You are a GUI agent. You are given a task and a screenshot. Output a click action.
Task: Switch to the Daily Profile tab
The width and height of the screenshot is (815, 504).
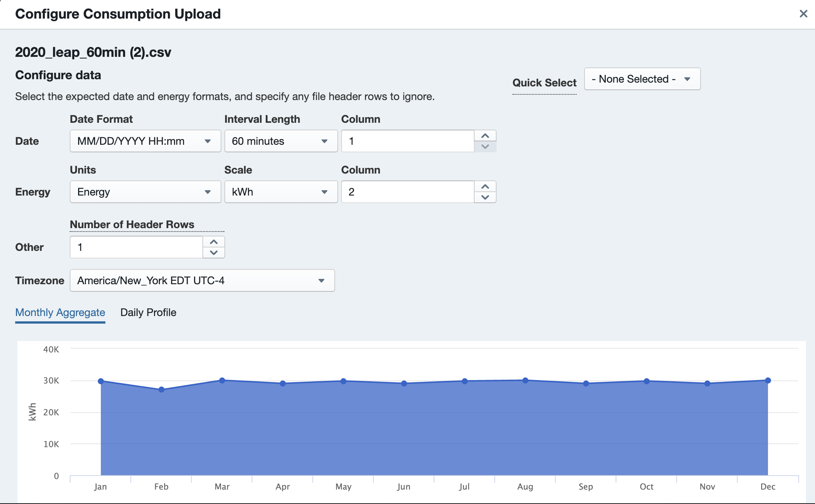point(148,313)
